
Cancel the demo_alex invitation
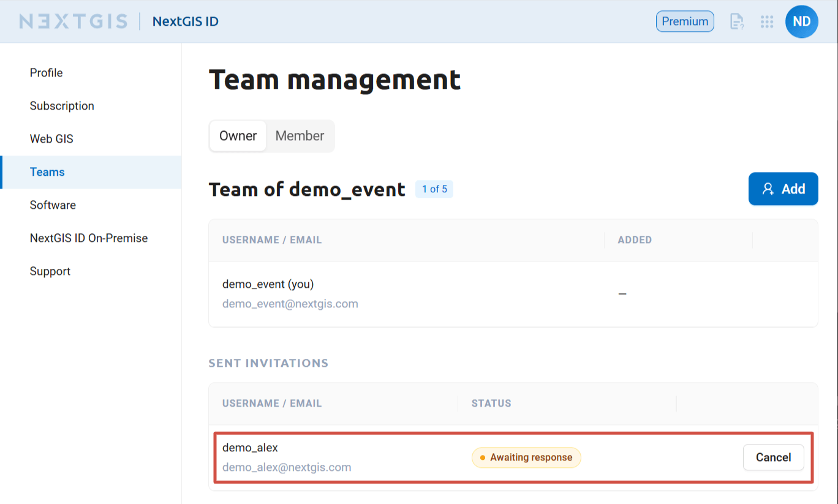[x=773, y=457]
